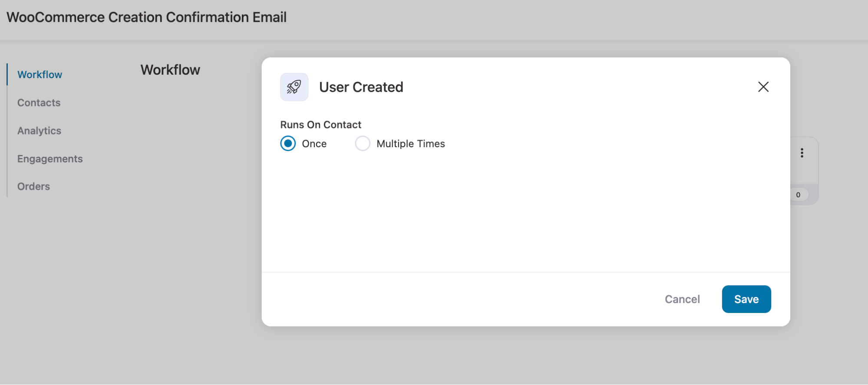The image size is (868, 385).
Task: Click the rocket icon beside User Created
Action: [294, 87]
